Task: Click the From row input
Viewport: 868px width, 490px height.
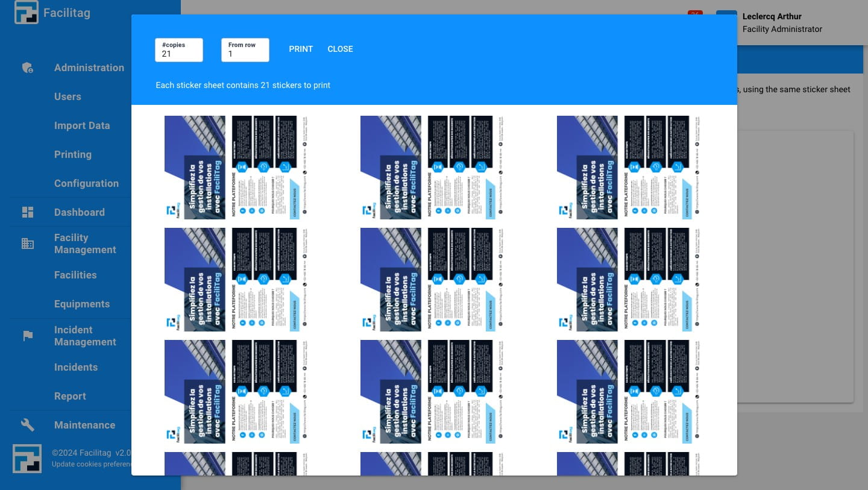Action: click(245, 53)
